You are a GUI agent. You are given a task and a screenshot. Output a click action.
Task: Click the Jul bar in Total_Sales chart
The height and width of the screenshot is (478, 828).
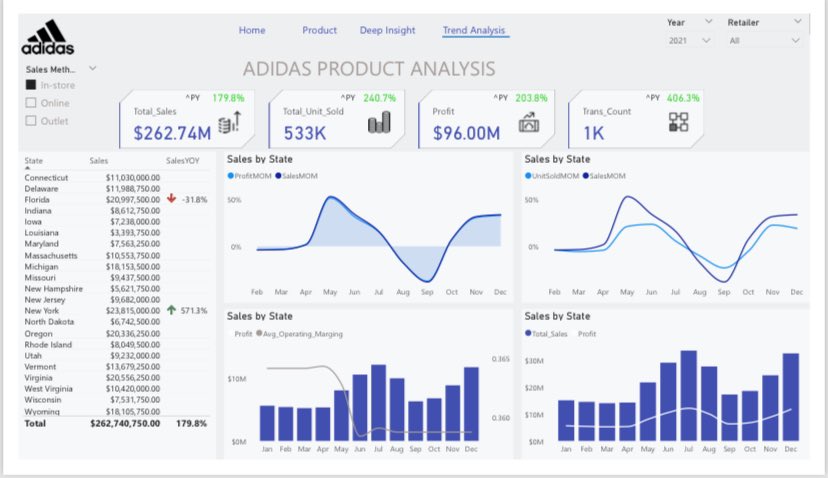[689, 396]
